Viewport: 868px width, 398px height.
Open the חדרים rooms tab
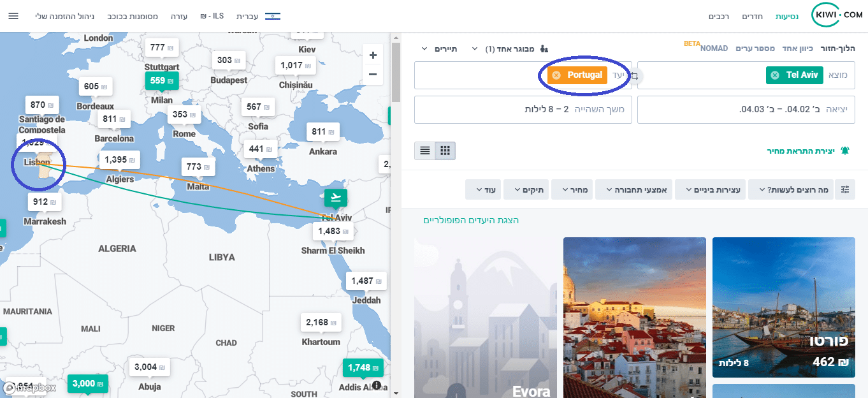(x=753, y=16)
